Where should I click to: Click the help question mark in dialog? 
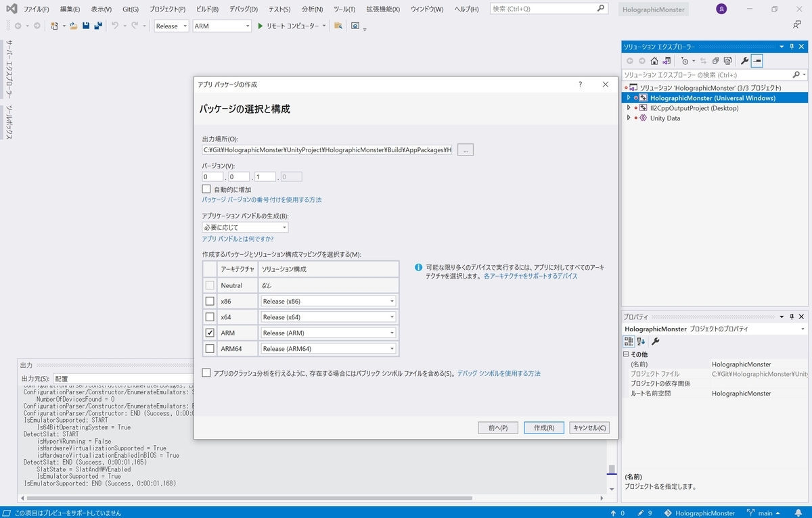[580, 85]
